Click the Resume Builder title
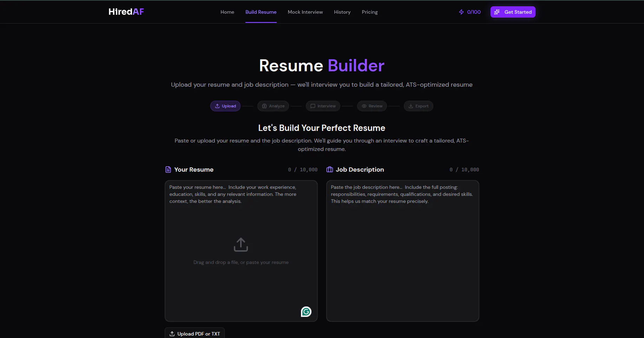644x338 pixels. click(322, 66)
